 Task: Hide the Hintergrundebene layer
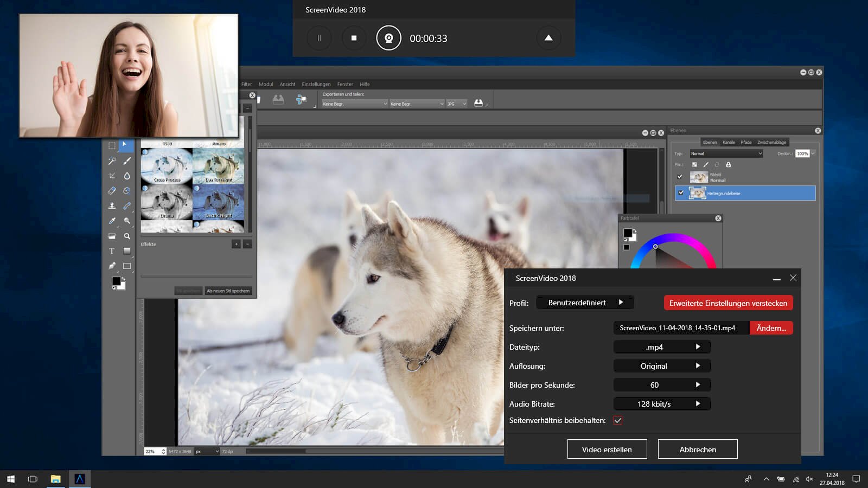pyautogui.click(x=681, y=193)
